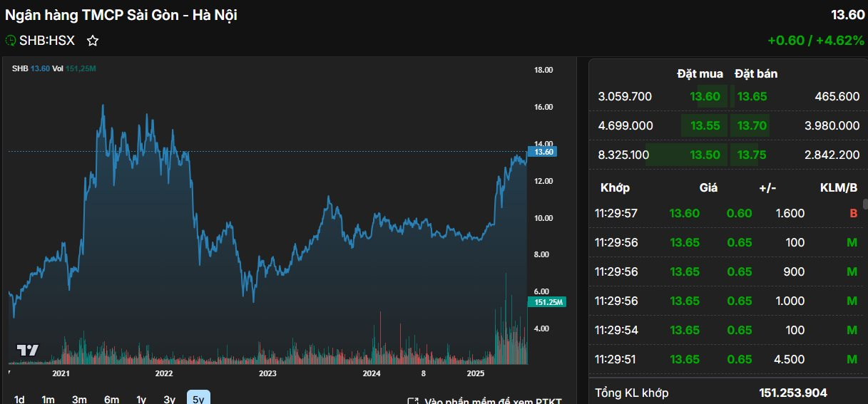Select the trade time 11:29:54
The width and height of the screenshot is (868, 404).
(x=616, y=330)
